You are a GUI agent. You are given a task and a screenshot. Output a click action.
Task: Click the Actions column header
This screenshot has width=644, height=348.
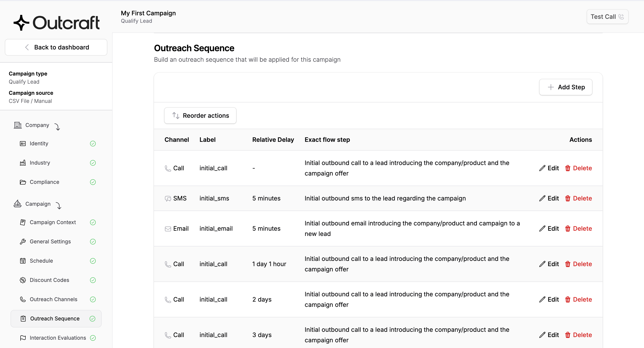coord(580,140)
